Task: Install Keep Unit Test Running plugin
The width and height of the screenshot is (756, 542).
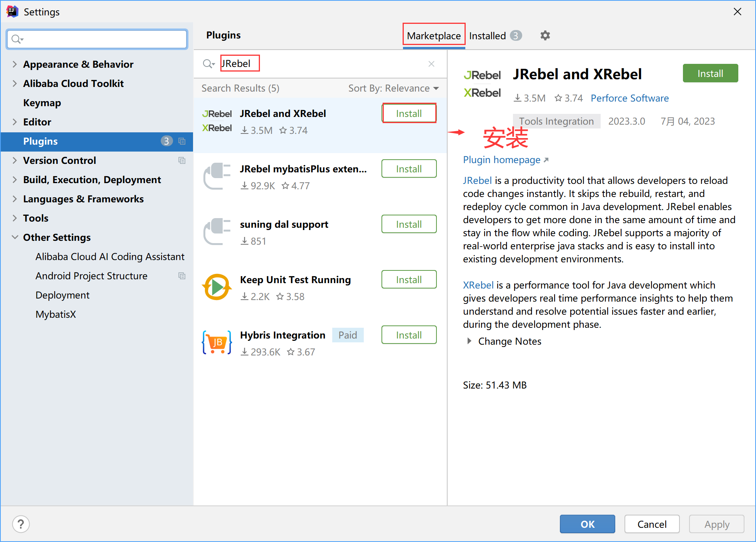Action: pyautogui.click(x=409, y=280)
